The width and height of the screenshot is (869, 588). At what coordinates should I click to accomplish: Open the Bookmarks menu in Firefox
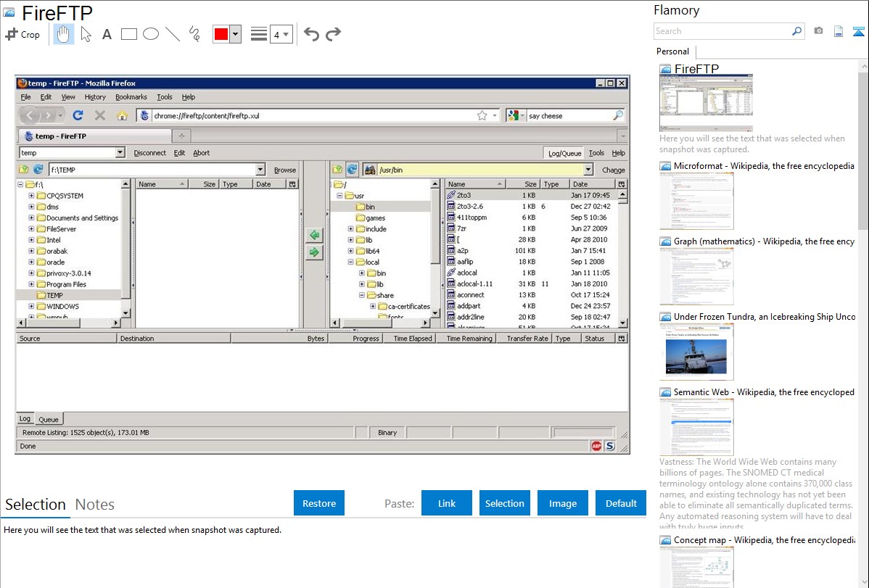131,97
